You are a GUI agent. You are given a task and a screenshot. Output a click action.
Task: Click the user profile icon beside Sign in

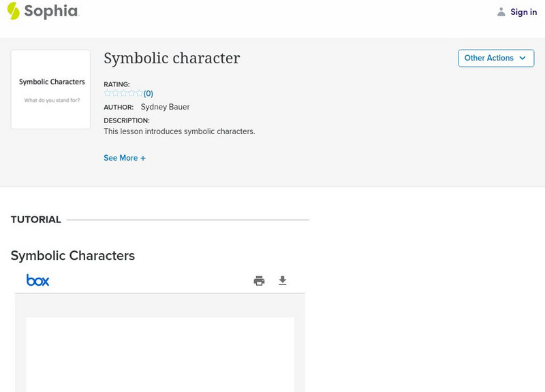tap(501, 12)
